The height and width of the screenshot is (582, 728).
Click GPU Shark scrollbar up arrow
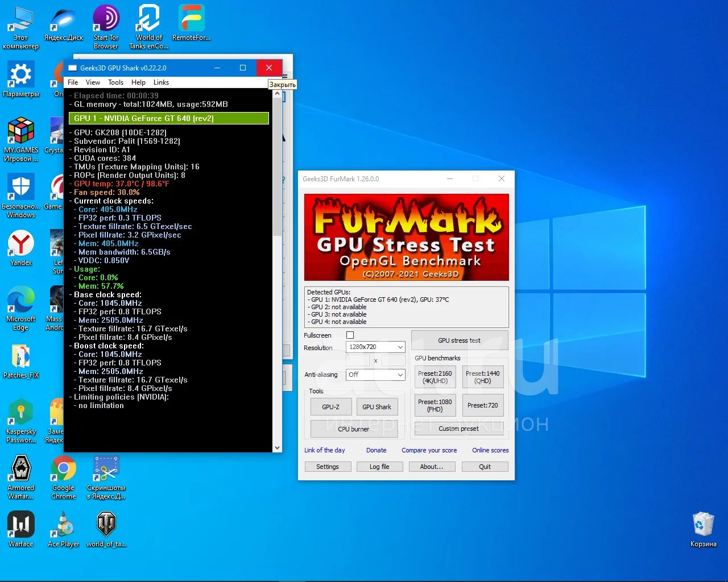coord(278,94)
